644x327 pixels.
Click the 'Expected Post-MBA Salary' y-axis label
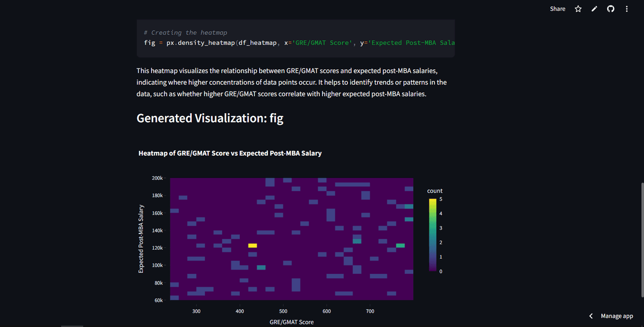[x=141, y=238]
